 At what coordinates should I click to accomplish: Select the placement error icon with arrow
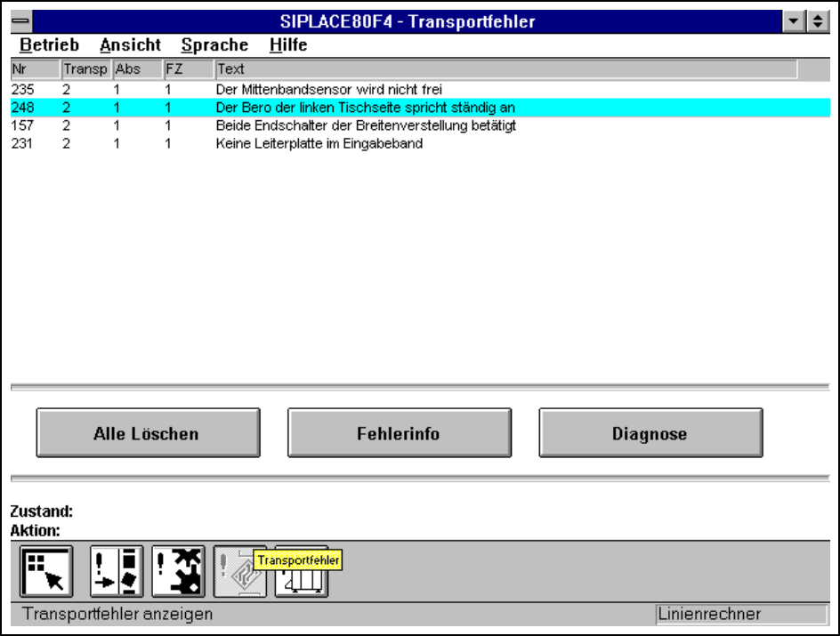[117, 572]
